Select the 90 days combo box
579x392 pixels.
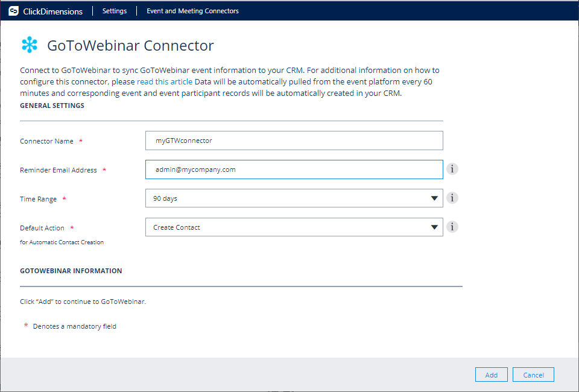pyautogui.click(x=294, y=198)
